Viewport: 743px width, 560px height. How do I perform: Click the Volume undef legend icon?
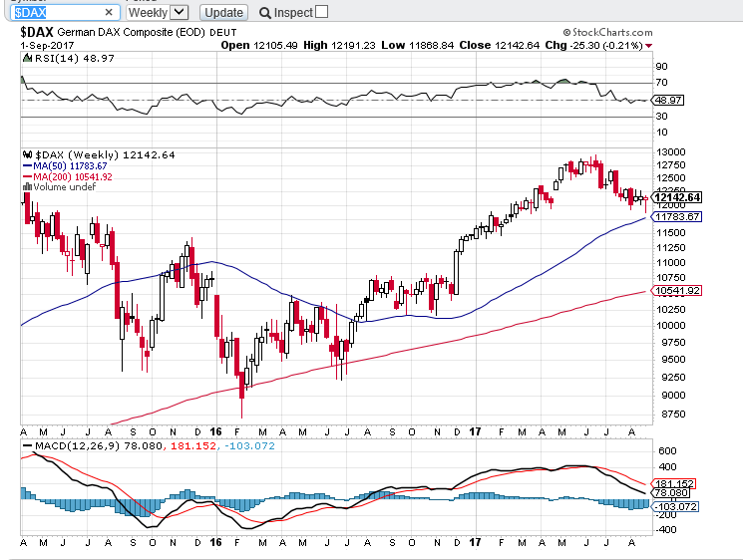coord(28,187)
